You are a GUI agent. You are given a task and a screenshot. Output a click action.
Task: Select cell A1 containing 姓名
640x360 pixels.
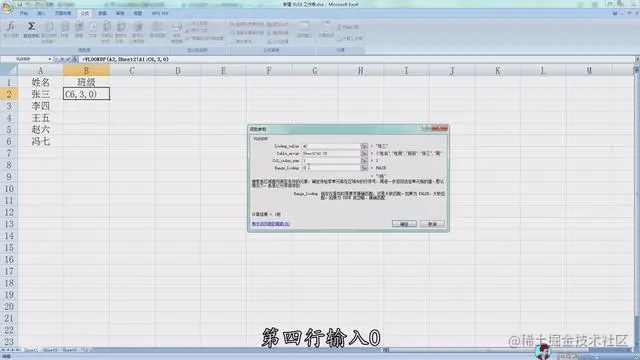[40, 82]
